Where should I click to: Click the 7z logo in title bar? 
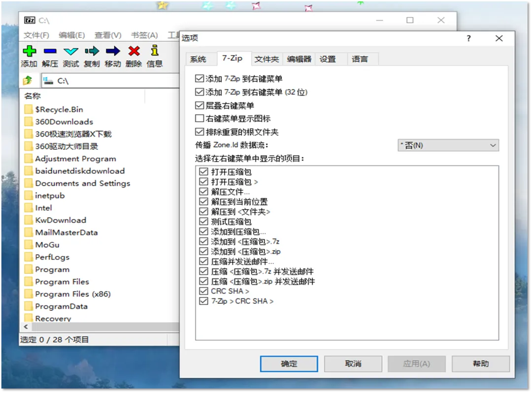(30, 20)
